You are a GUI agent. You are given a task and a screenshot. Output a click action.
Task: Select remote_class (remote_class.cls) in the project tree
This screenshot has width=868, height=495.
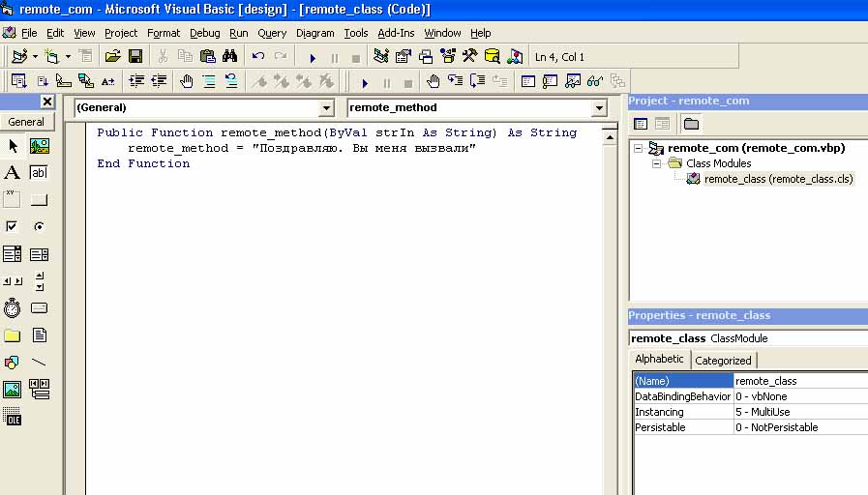point(778,179)
